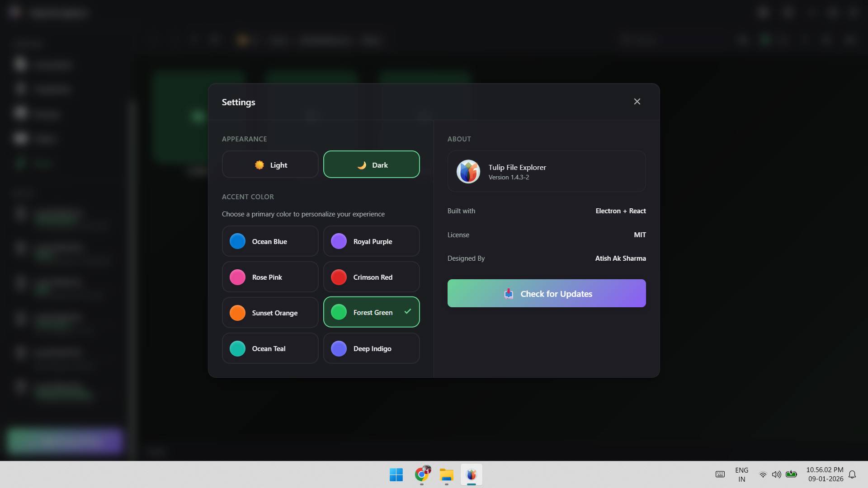Select the Ocean Teal accent color
This screenshot has width=868, height=488.
pos(269,348)
